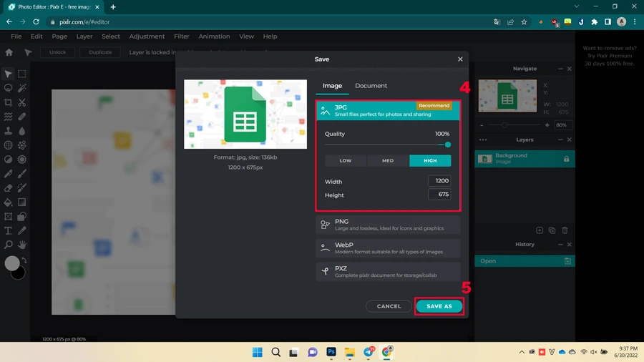Select the Magic Wand tool
Screen dimensions: 644x362
(21, 88)
